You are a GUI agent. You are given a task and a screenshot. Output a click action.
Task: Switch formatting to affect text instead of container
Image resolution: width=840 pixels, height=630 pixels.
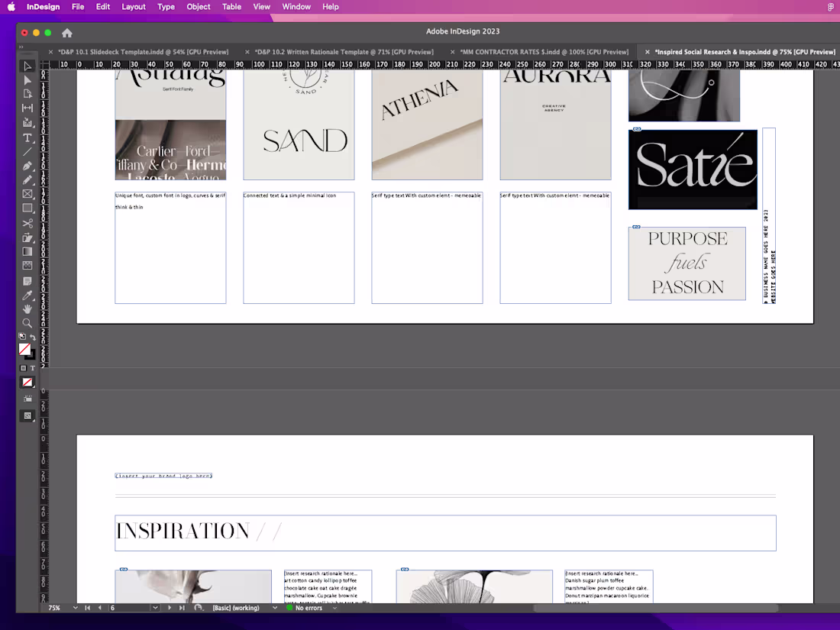click(x=33, y=367)
